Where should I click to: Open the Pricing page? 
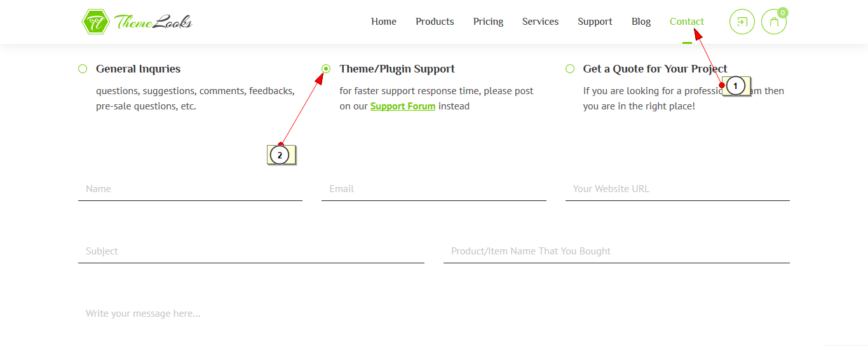488,22
